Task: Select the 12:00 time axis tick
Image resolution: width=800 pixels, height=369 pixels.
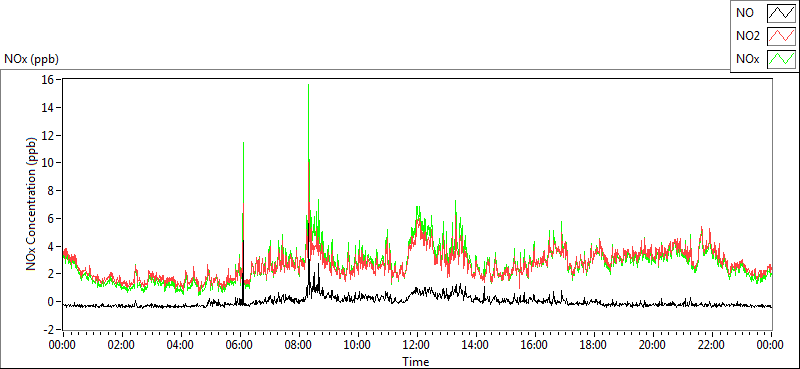Action: (x=417, y=345)
